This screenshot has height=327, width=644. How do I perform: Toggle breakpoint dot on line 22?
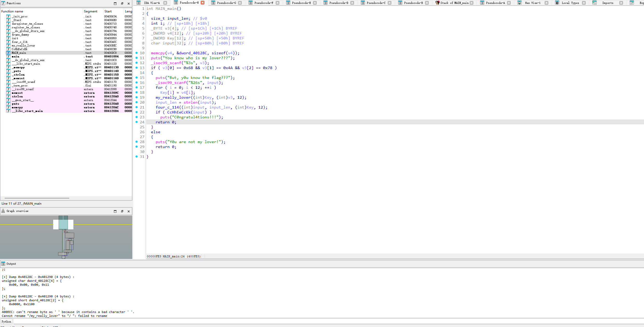click(136, 112)
